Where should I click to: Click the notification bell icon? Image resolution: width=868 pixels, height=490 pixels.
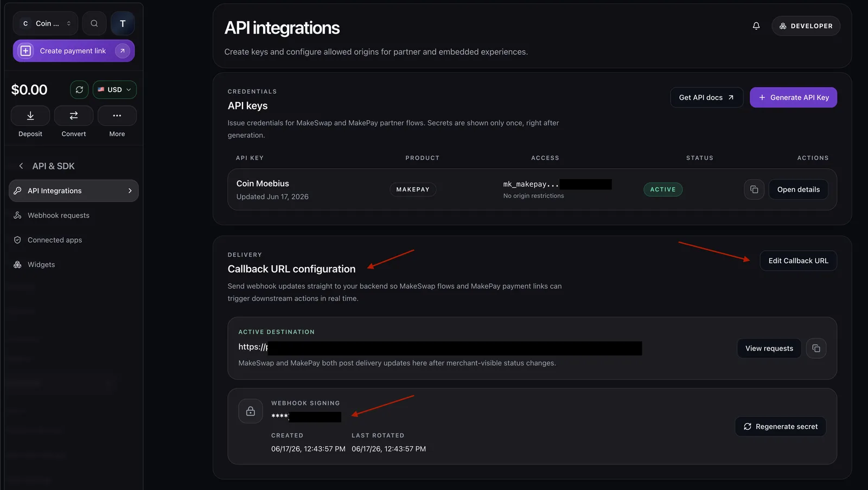pos(756,26)
